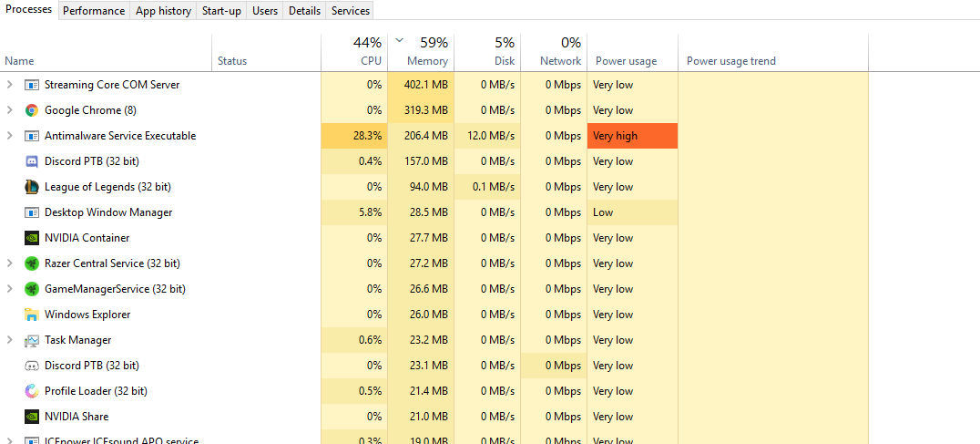Screen dimensions: 980x444
Task: Open the Services tab
Action: coord(350,11)
